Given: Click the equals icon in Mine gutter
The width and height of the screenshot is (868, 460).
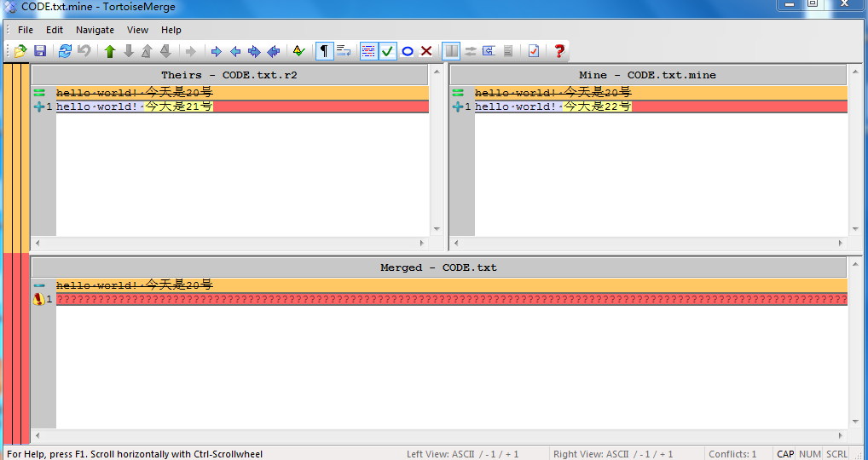Looking at the screenshot, I should coord(458,93).
